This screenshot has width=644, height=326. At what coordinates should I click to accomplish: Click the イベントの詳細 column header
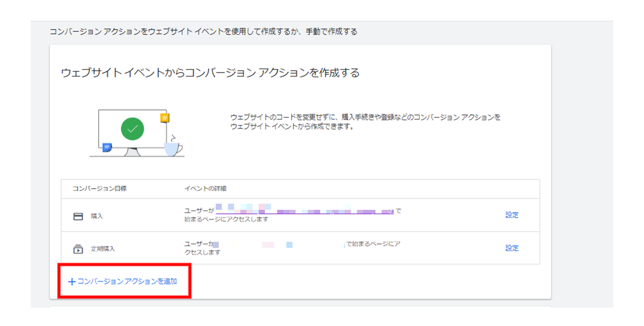[205, 189]
